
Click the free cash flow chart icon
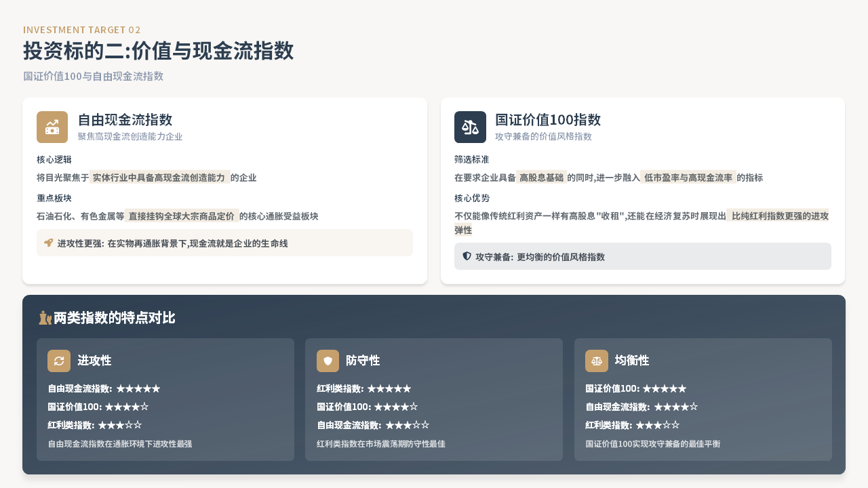pos(52,127)
